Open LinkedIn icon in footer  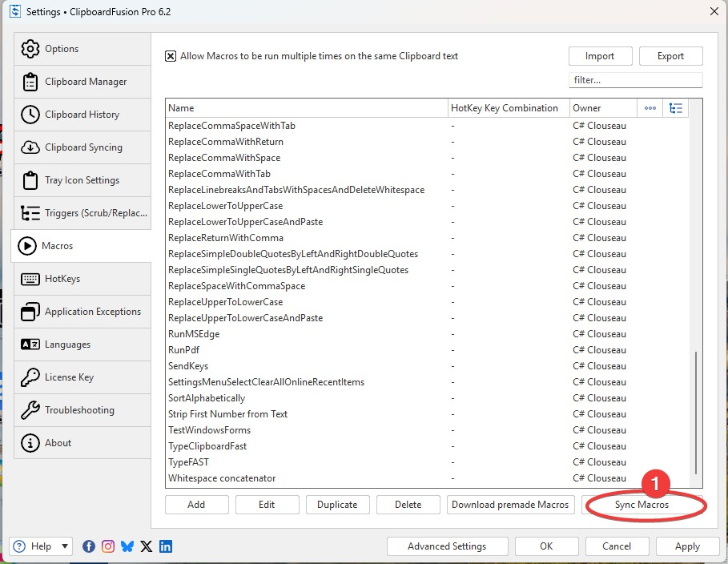click(x=166, y=546)
